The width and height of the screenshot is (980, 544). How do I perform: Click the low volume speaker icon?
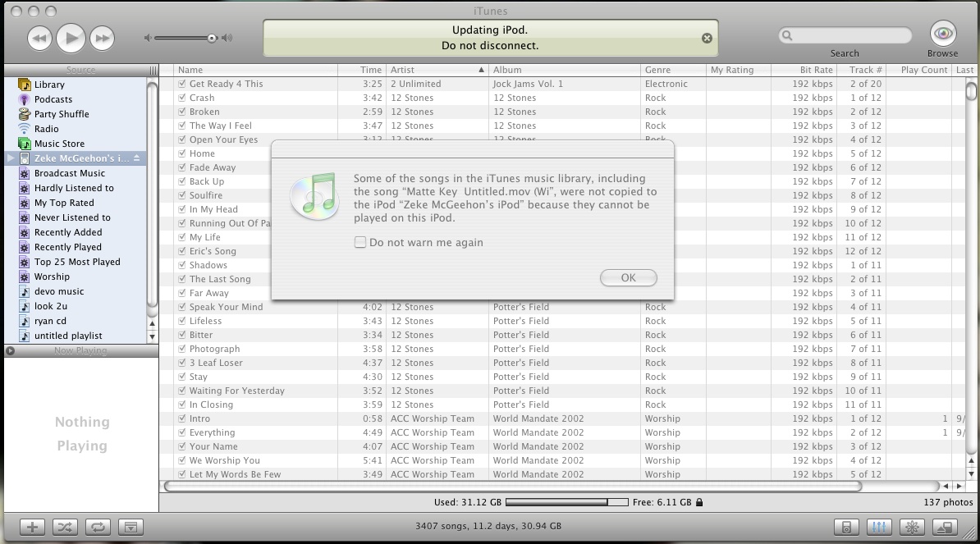(148, 38)
